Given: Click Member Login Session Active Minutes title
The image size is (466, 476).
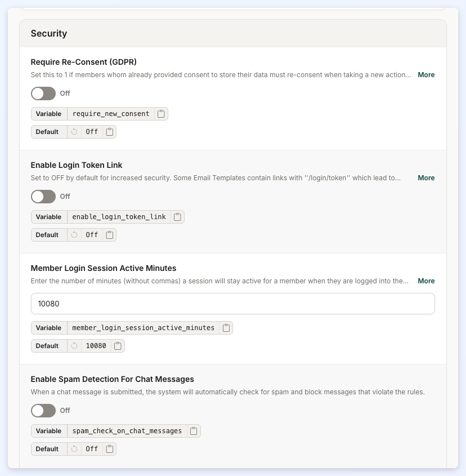Looking at the screenshot, I should coord(104,268).
